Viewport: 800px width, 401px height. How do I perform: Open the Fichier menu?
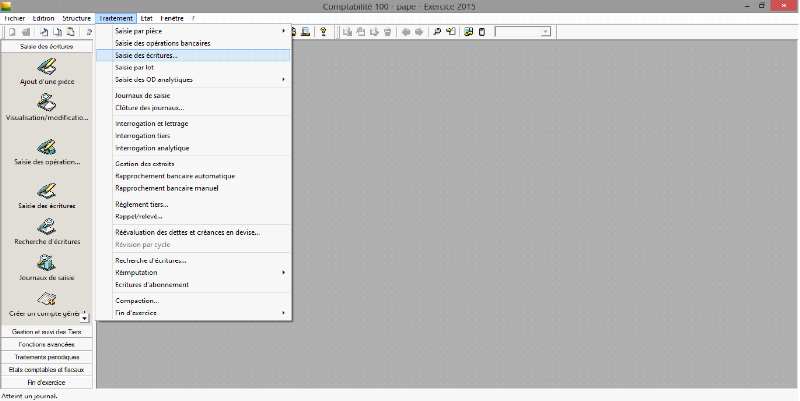(x=14, y=18)
